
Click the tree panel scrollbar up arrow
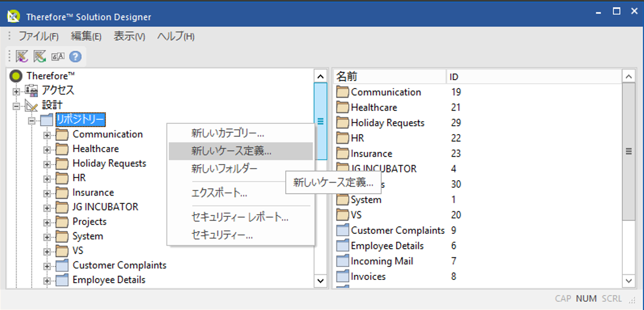tap(320, 76)
